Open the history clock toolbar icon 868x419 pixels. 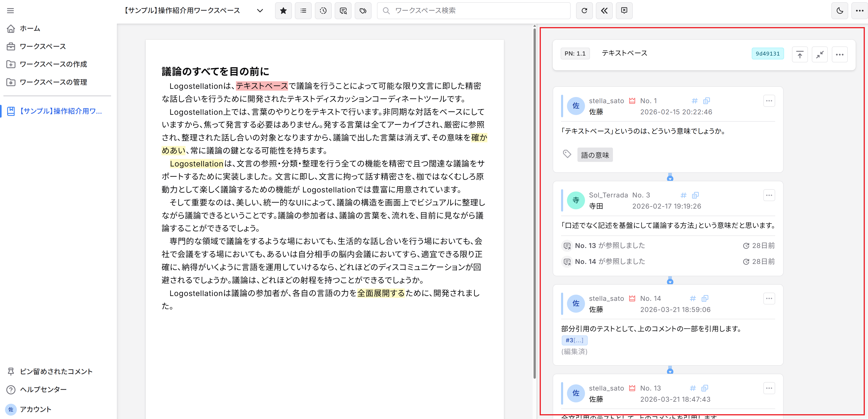pos(323,11)
